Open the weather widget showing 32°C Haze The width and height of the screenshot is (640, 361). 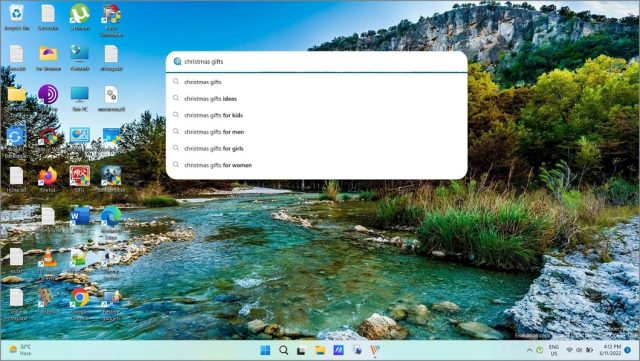click(20, 350)
